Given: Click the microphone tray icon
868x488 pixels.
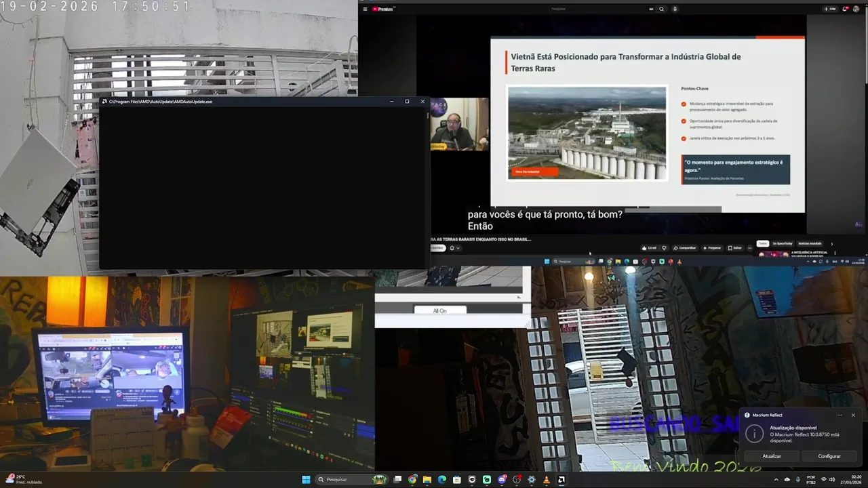Looking at the screenshot, I should (x=797, y=480).
